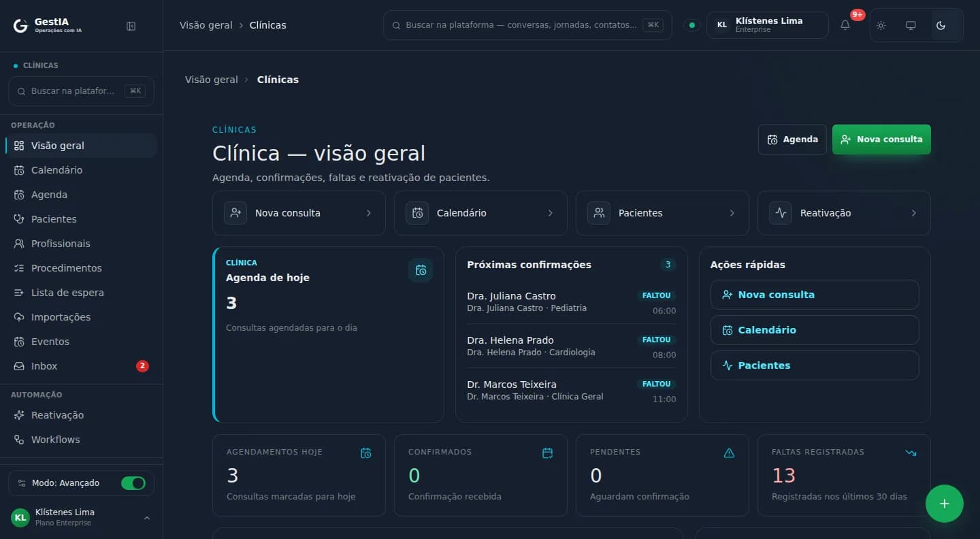Click the icon in Agendamentos hoje card
Screen dimensions: 980x539
point(366,453)
